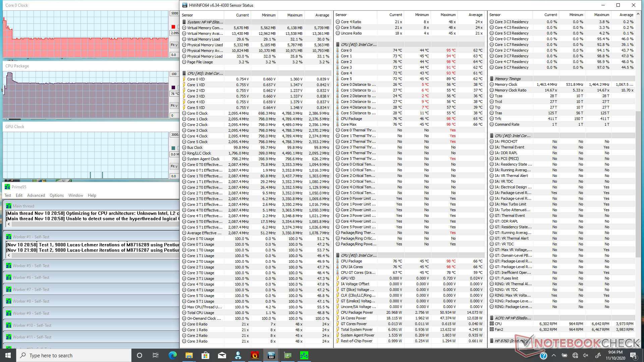This screenshot has height=362, width=644.
Task: Open the Windows Start menu
Action: click(8, 355)
